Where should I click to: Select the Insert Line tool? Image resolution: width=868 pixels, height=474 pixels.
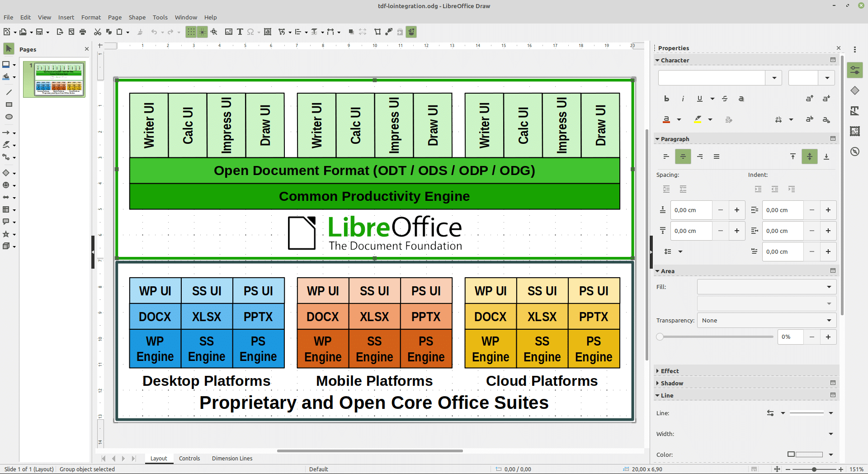tap(9, 92)
